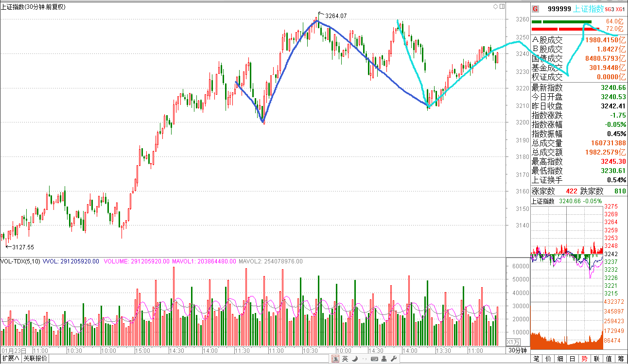
Task: Open the X1万 volume unit selector
Action: click(x=513, y=342)
